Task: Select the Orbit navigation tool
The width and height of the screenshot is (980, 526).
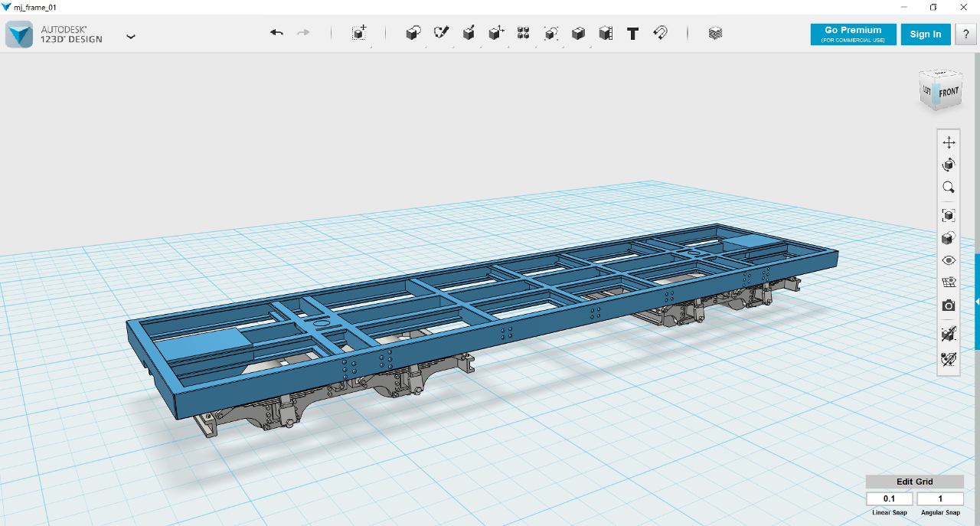Action: pyautogui.click(x=949, y=165)
